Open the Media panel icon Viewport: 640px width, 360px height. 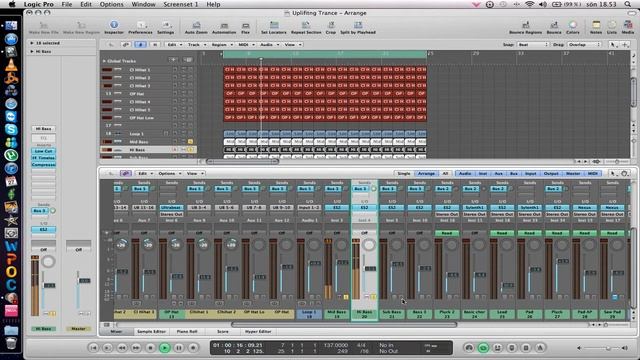click(628, 27)
